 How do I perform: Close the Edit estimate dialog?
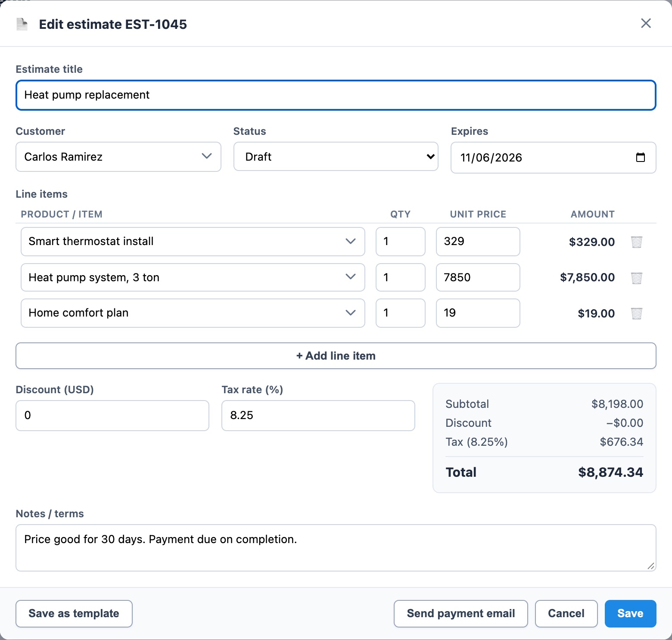click(x=646, y=23)
